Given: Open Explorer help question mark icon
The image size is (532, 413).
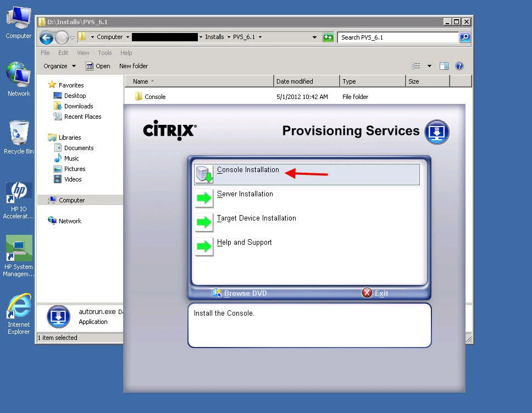Looking at the screenshot, I should pos(459,66).
